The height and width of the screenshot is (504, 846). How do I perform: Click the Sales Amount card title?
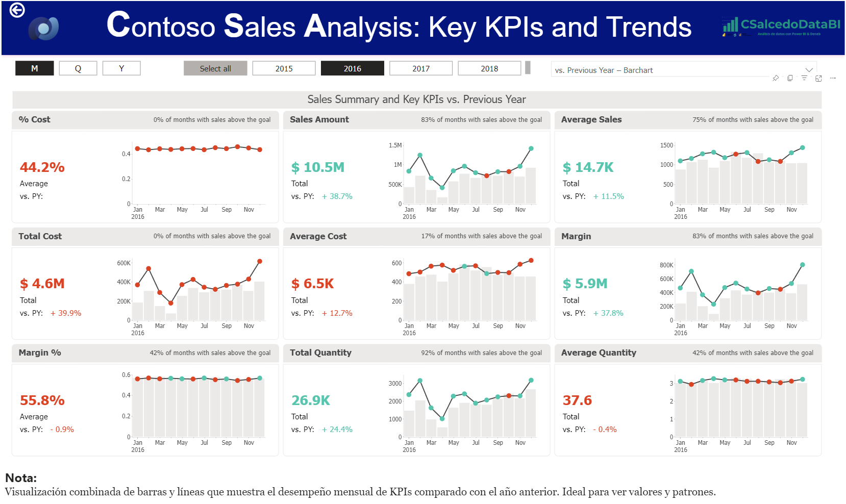319,119
